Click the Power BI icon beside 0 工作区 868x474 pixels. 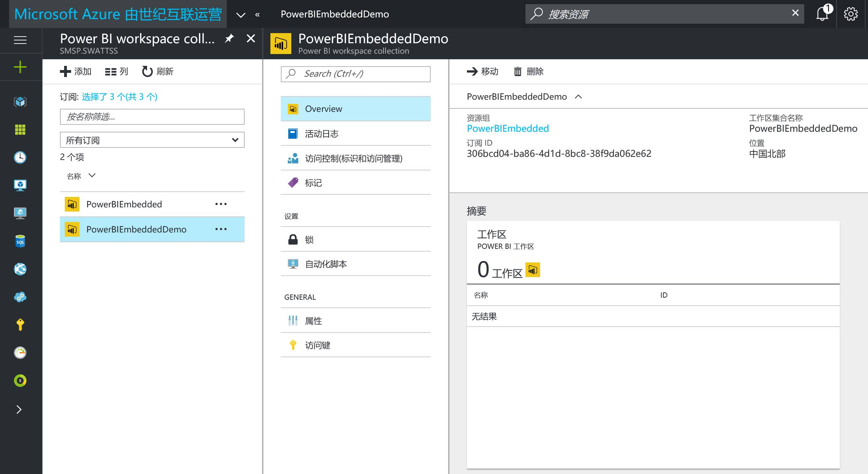tap(533, 270)
